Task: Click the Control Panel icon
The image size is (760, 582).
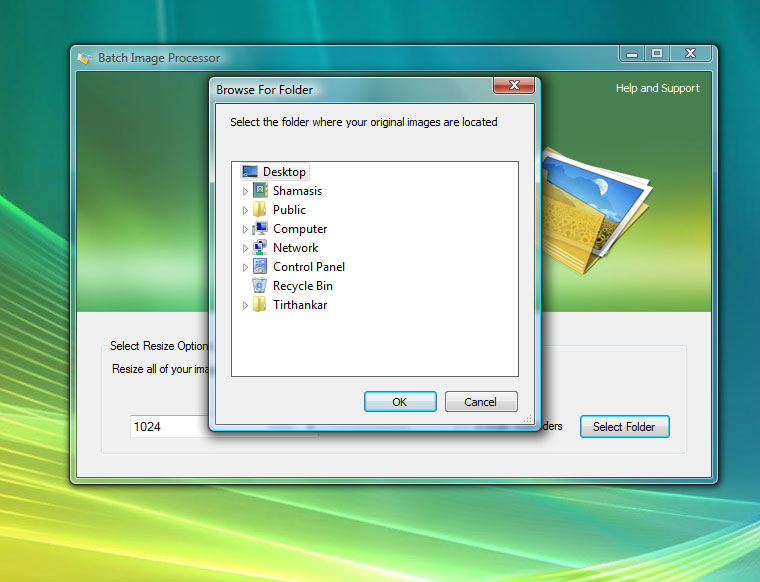Action: (x=260, y=267)
